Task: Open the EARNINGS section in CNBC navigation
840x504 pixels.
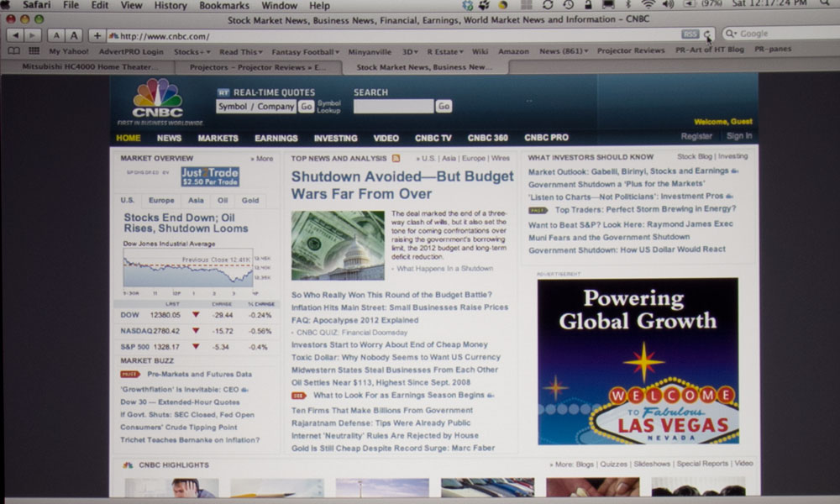Action: tap(276, 139)
